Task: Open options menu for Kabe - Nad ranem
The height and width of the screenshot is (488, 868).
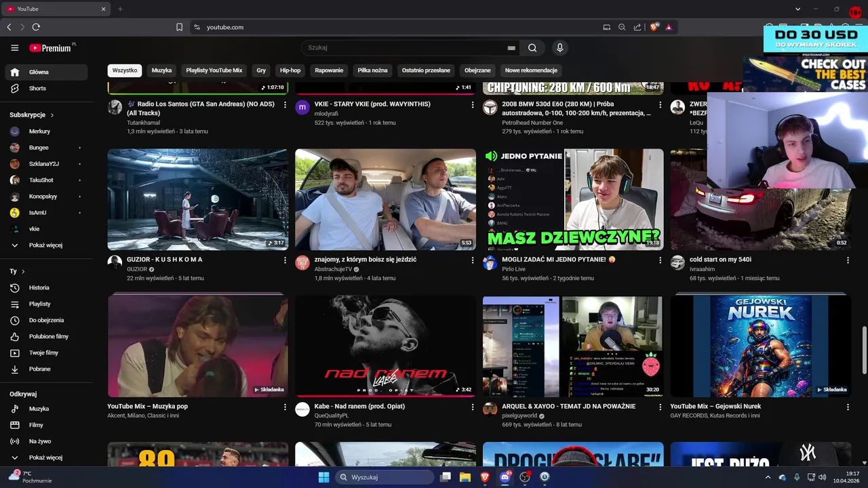Action: point(473,407)
